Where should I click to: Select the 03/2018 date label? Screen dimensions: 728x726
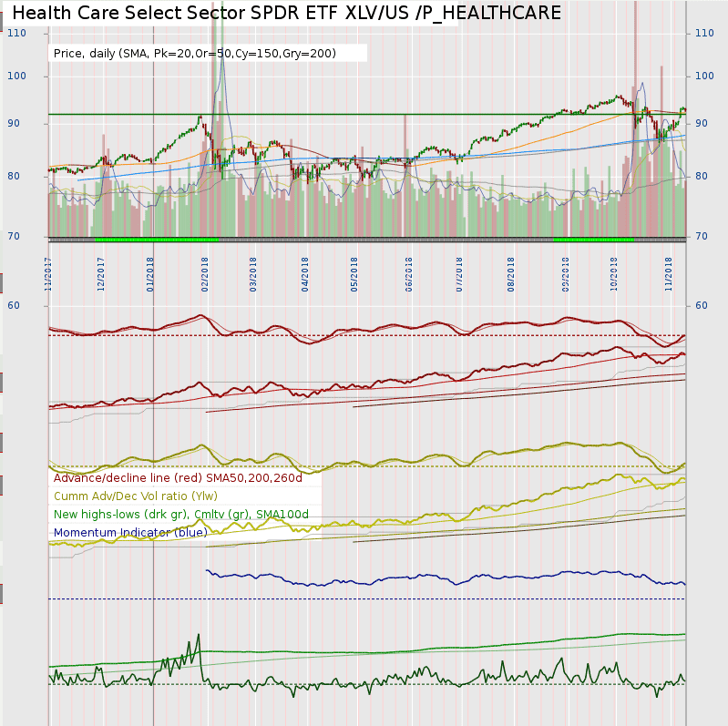[x=253, y=274]
